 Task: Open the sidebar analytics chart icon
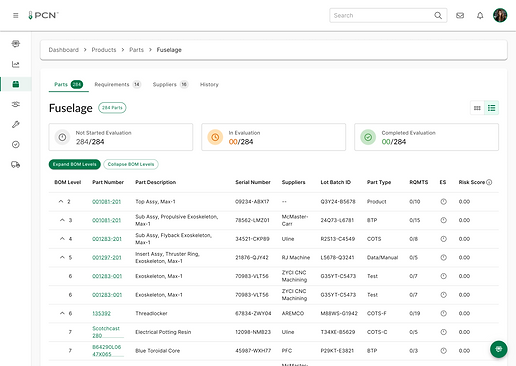(x=16, y=64)
